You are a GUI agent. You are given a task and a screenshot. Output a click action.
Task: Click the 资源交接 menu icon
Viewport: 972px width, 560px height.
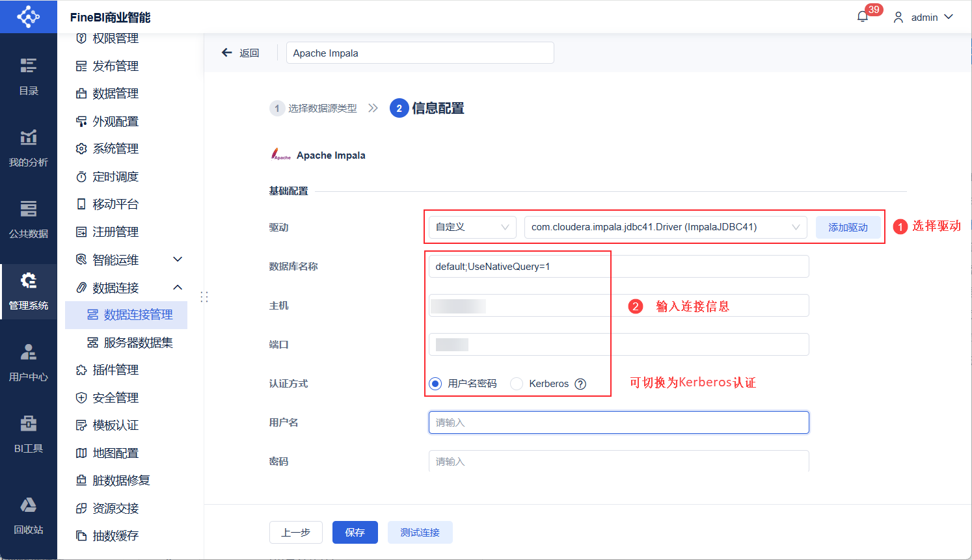[x=81, y=509]
